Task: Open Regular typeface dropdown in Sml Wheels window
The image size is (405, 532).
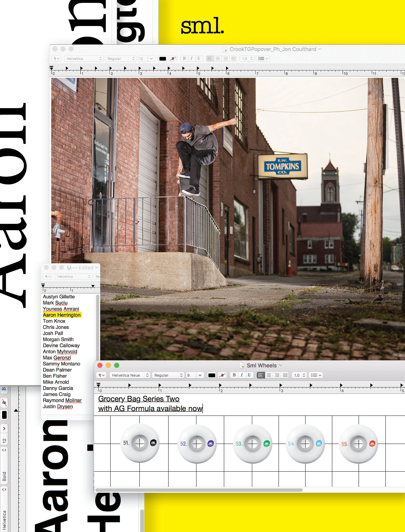Action: pyautogui.click(x=168, y=375)
